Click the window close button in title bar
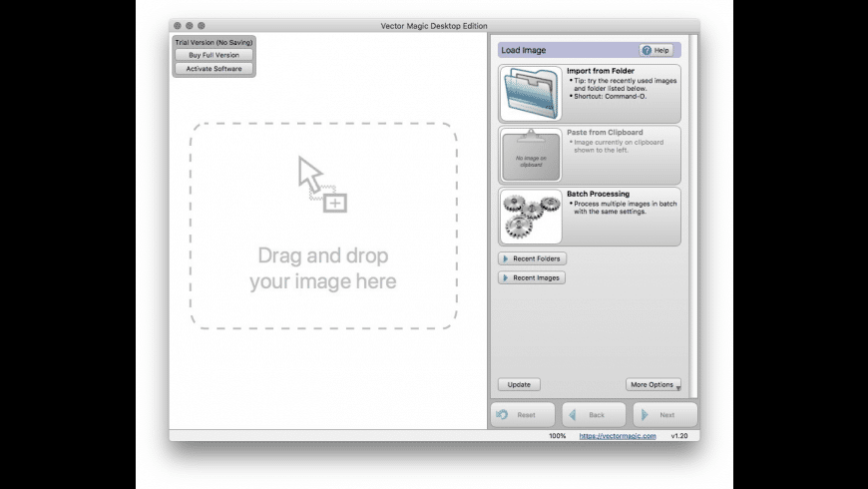 (178, 26)
